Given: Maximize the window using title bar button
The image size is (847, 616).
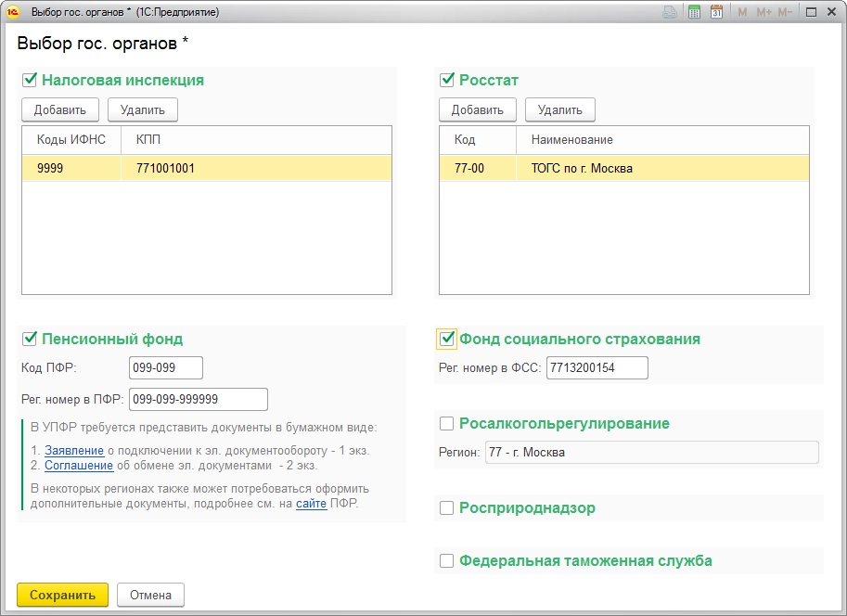Looking at the screenshot, I should pyautogui.click(x=810, y=12).
